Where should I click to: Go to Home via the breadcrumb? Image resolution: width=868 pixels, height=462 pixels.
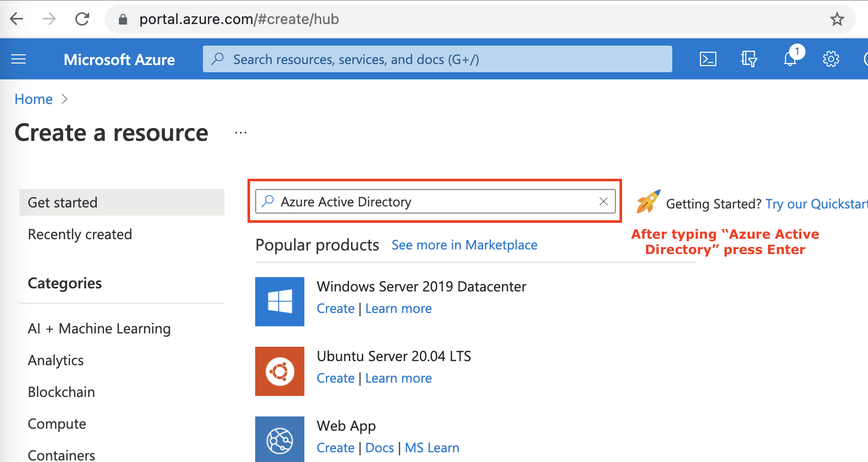click(34, 99)
